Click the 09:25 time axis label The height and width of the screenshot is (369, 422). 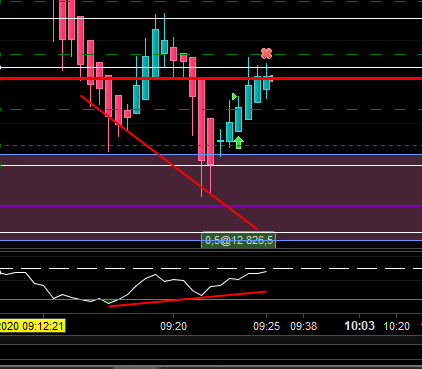(x=266, y=326)
